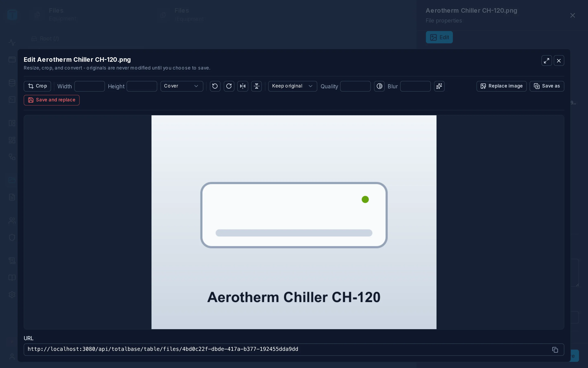588x368 pixels.
Task: Click the URL text field
Action: [294, 350]
